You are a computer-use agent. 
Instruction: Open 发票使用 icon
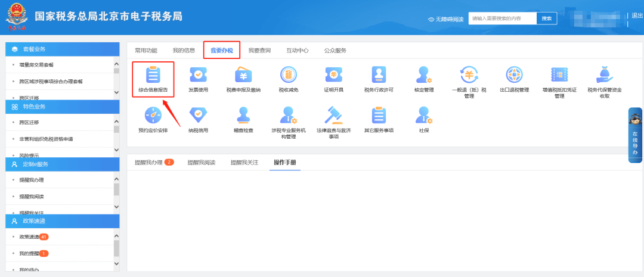198,74
